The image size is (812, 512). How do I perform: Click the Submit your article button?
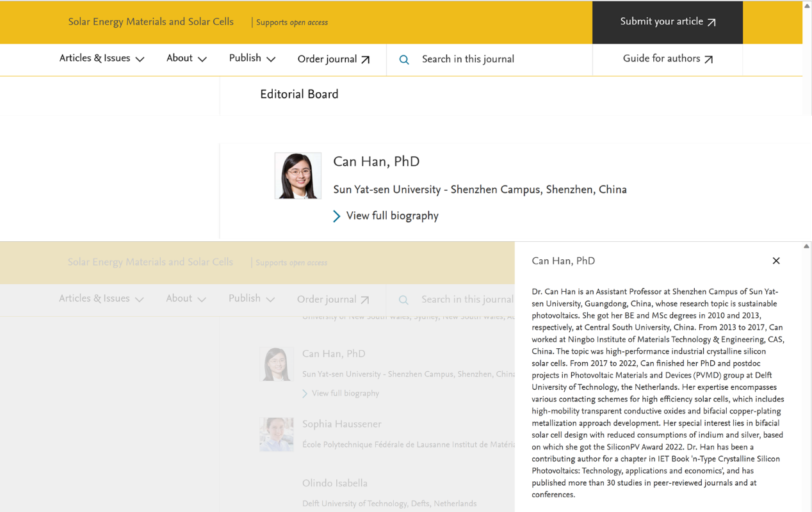coord(667,22)
